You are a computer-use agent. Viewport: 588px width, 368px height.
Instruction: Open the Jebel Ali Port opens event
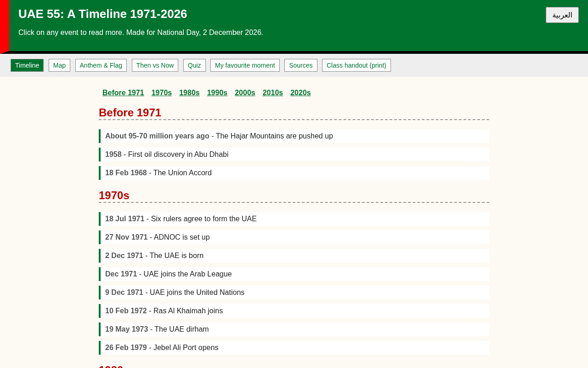pos(294,348)
